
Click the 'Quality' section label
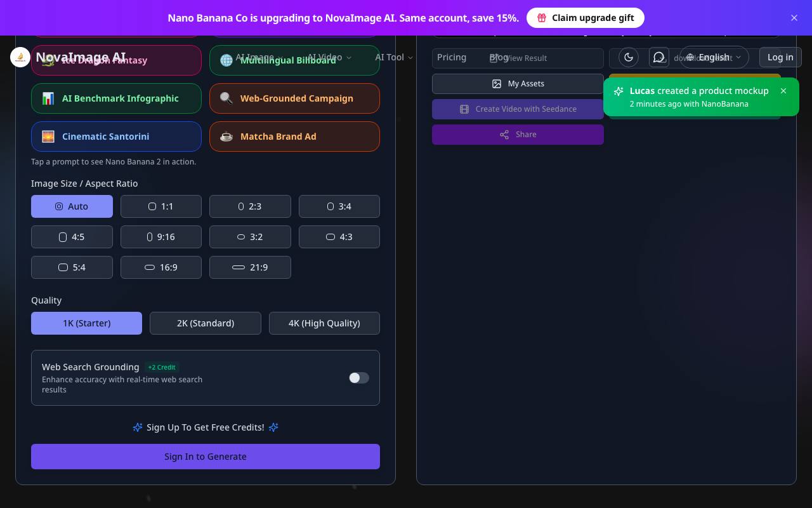[x=46, y=300]
